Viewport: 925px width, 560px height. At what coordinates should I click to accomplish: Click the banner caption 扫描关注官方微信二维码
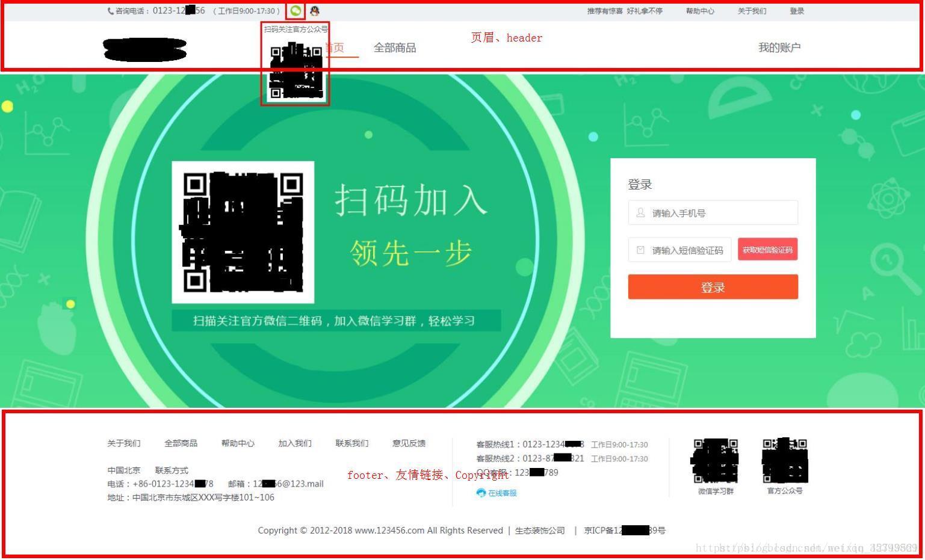334,321
